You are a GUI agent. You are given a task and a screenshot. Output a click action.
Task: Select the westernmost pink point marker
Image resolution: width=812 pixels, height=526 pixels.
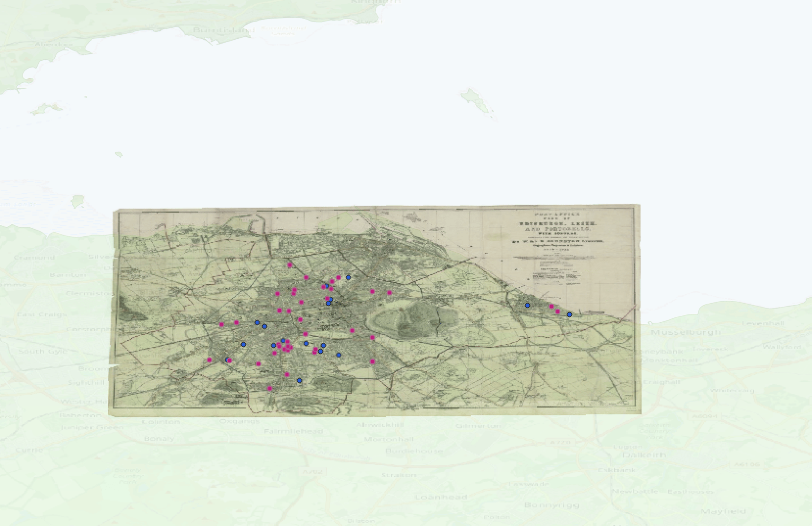tap(210, 360)
